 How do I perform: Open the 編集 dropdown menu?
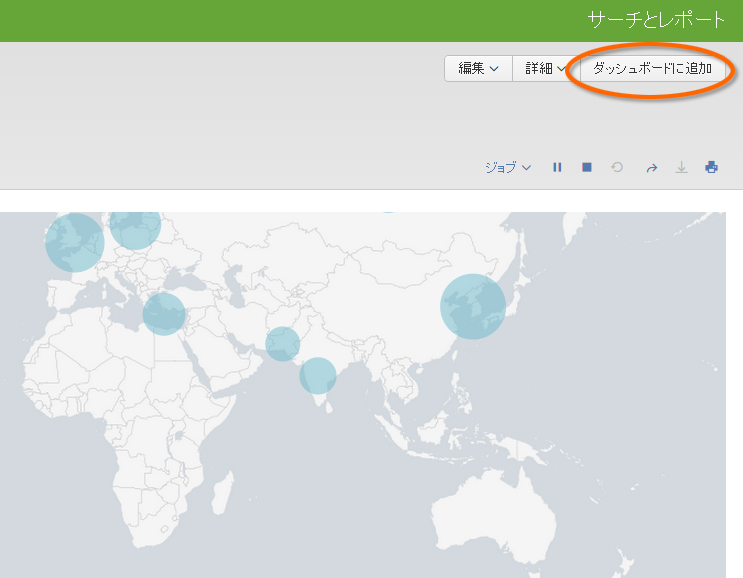click(478, 69)
